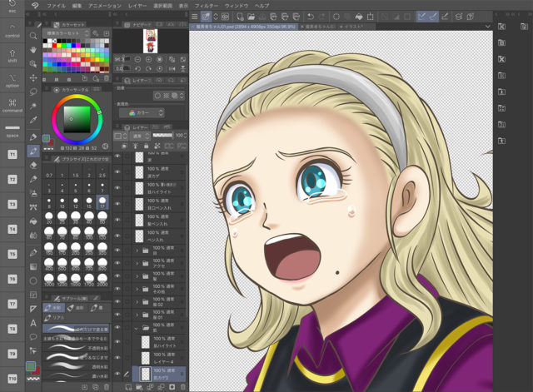Click the CLIP STUDIO logo icon
This screenshot has height=392, width=533.
35,5
